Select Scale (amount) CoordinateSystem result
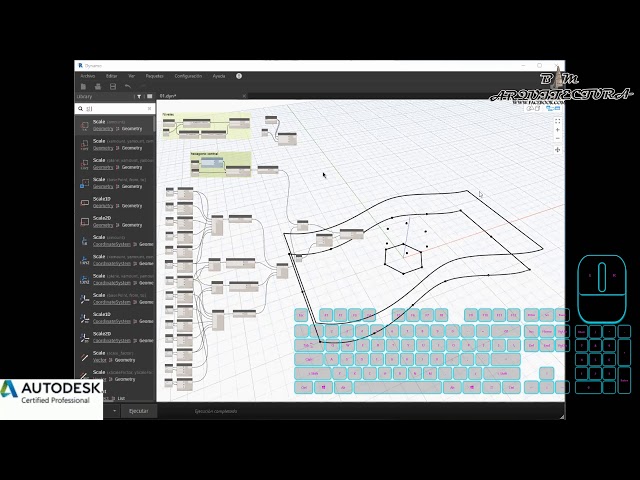The width and height of the screenshot is (640, 480). coord(115,240)
